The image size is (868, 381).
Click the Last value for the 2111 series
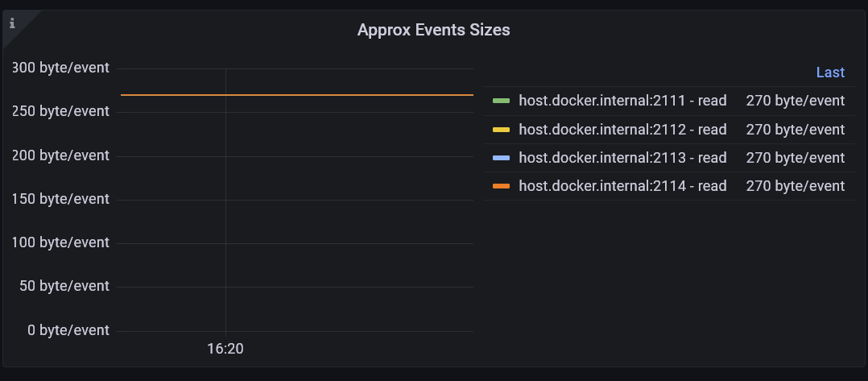pos(795,101)
